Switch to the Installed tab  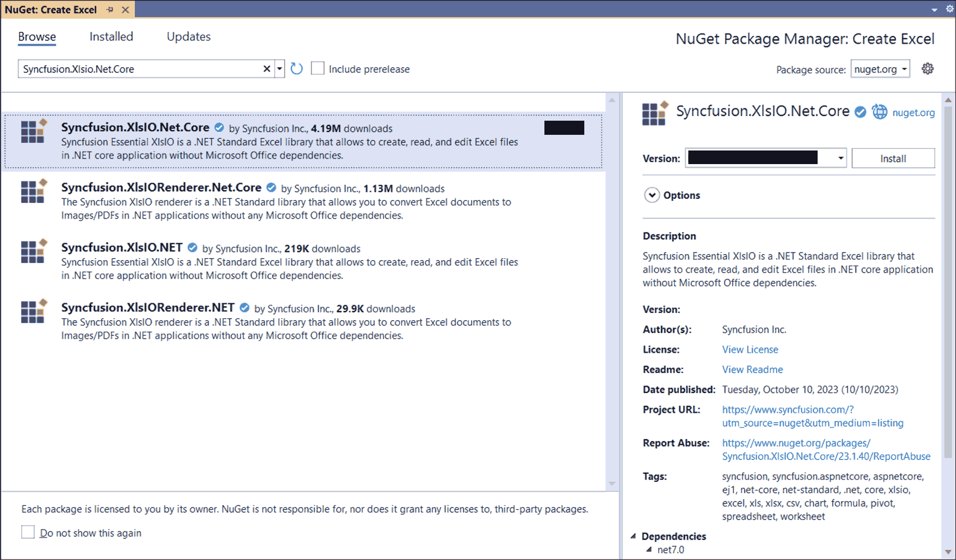tap(111, 36)
